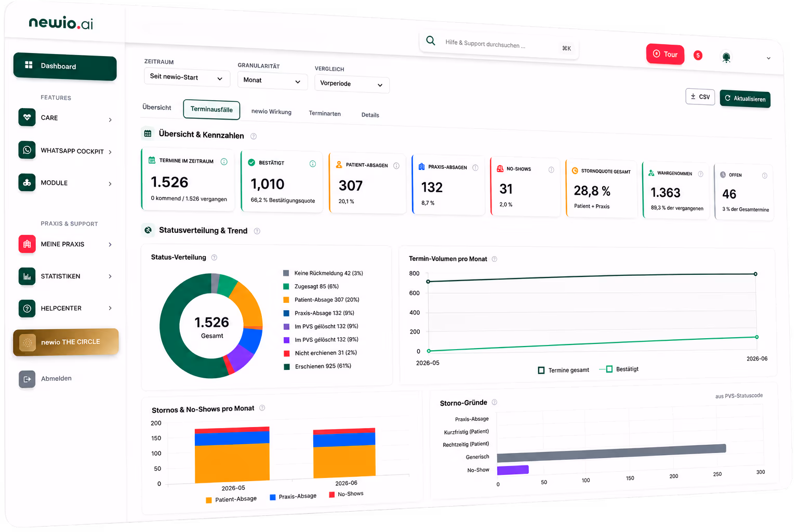The height and width of the screenshot is (532, 798).
Task: Open the Dashboard sidebar button
Action: pyautogui.click(x=65, y=66)
